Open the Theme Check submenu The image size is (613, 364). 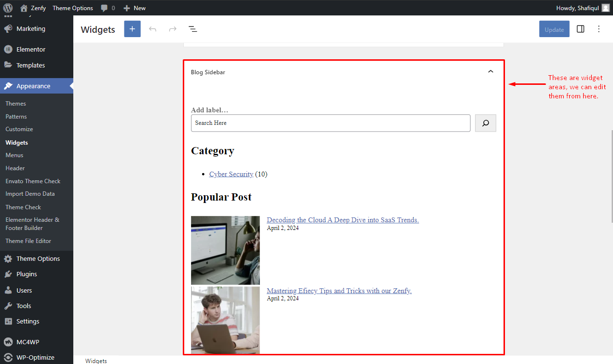(x=23, y=207)
